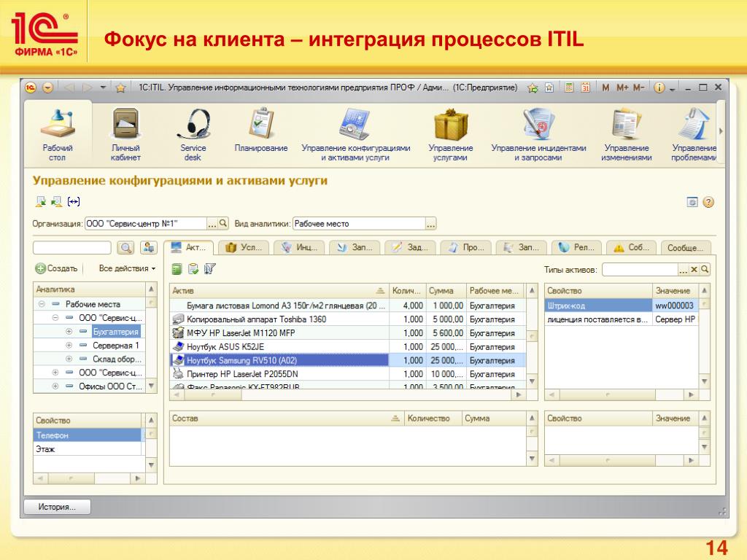The height and width of the screenshot is (560, 747).
Task: Open the Service desk section
Action: click(193, 135)
